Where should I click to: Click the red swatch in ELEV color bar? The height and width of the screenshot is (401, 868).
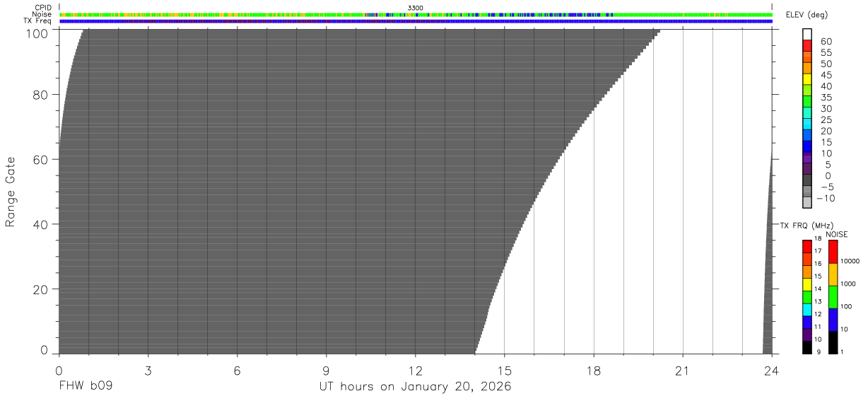coord(807,45)
